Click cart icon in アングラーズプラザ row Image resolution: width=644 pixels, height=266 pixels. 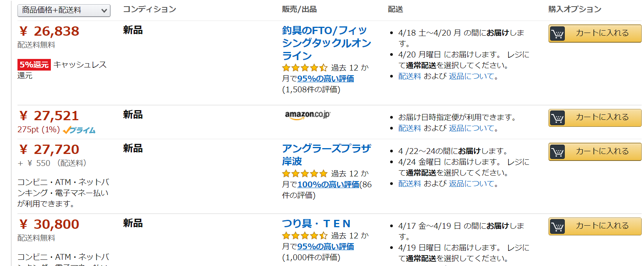(558, 152)
